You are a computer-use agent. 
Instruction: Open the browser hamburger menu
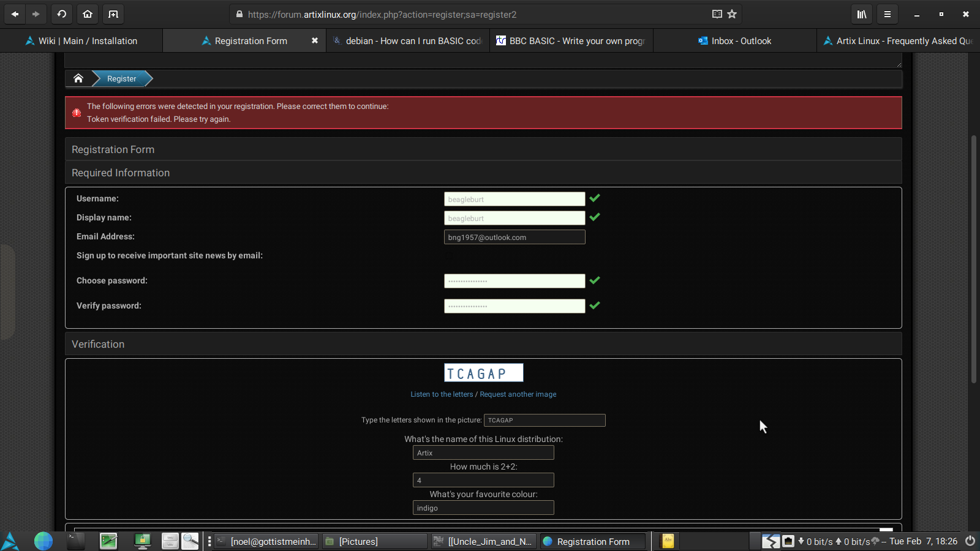888,14
